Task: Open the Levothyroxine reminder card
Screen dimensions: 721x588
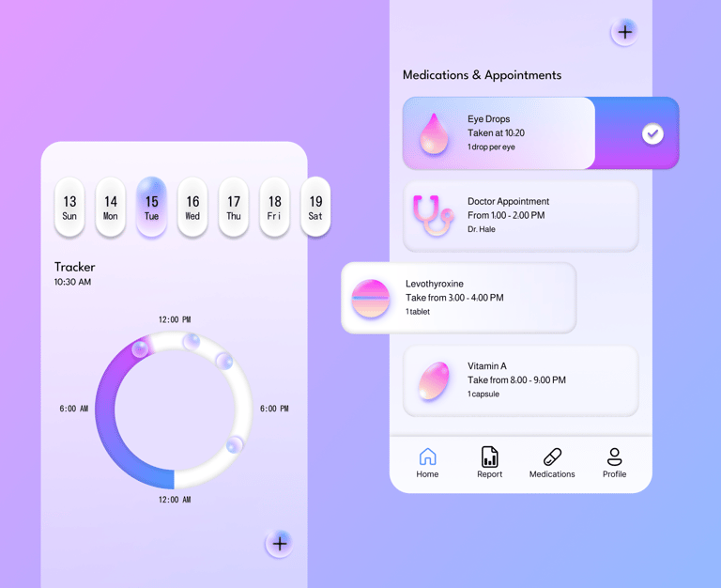Action: click(x=458, y=298)
